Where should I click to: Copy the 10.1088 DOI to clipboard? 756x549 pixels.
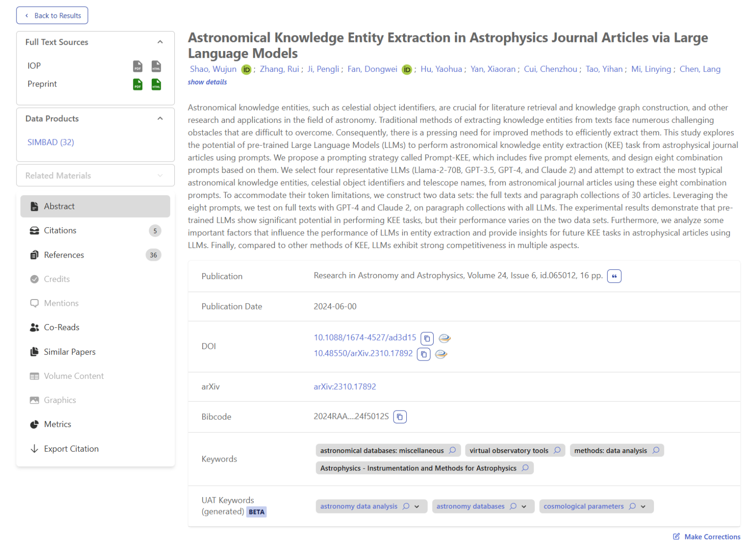(427, 338)
